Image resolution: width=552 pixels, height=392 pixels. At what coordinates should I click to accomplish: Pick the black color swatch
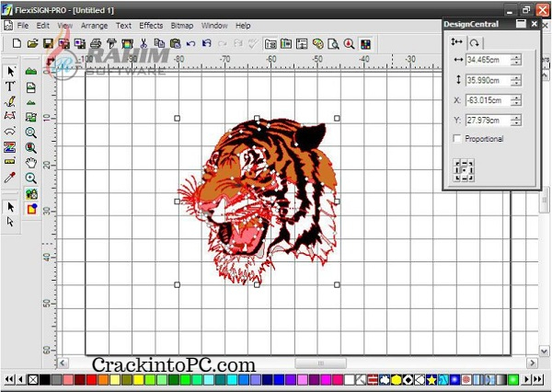[x=45, y=380]
